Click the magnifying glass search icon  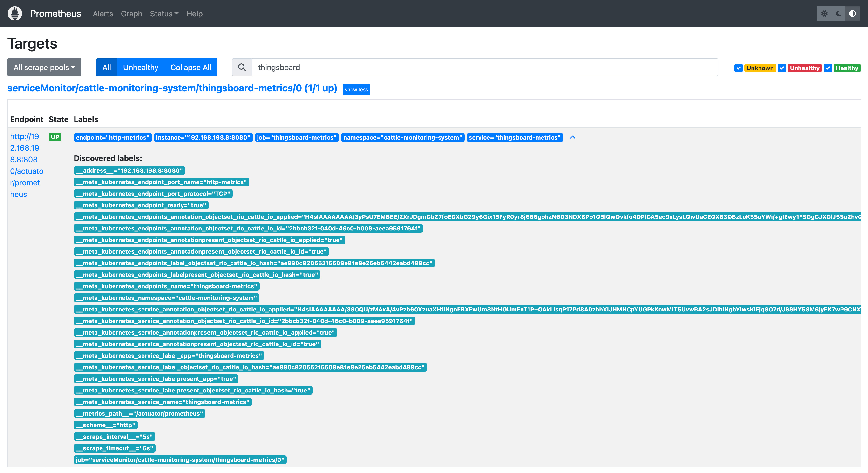[x=242, y=67]
